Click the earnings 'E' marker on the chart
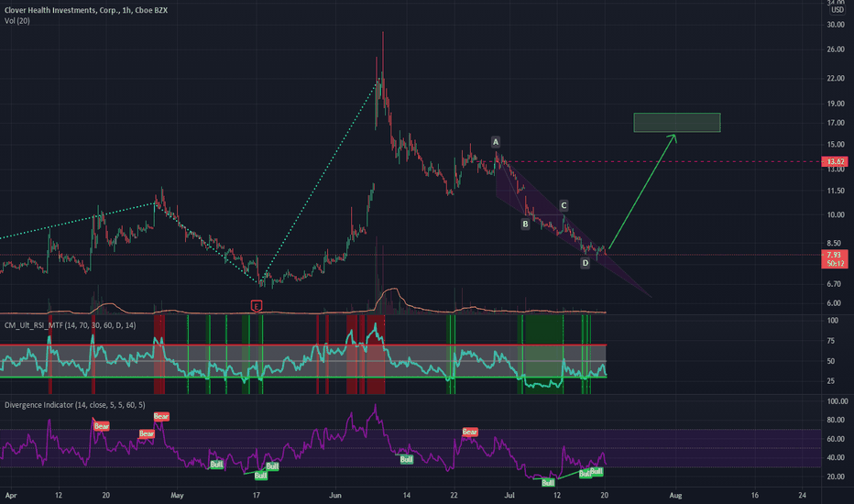The height and width of the screenshot is (504, 854). pyautogui.click(x=256, y=306)
